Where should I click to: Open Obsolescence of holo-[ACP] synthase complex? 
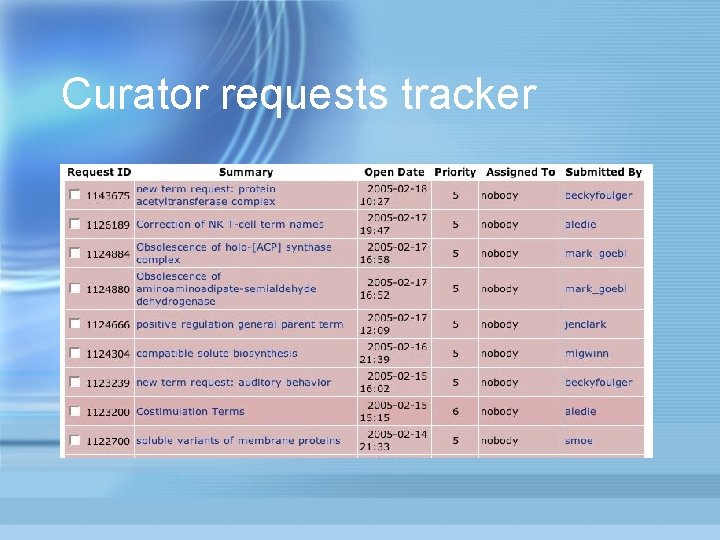click(x=234, y=253)
